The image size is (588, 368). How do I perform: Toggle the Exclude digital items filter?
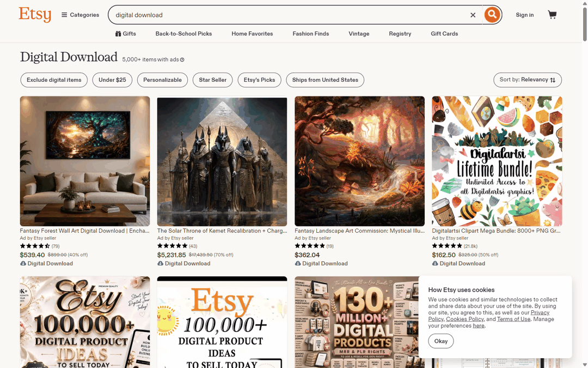54,80
